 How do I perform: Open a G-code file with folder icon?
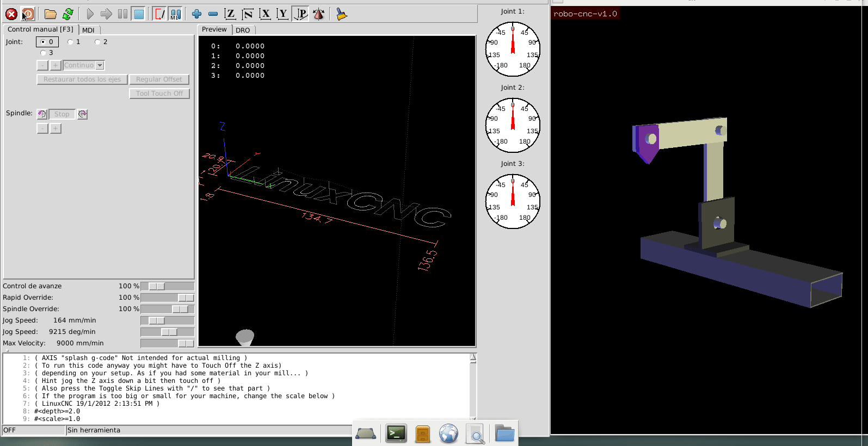coord(51,14)
